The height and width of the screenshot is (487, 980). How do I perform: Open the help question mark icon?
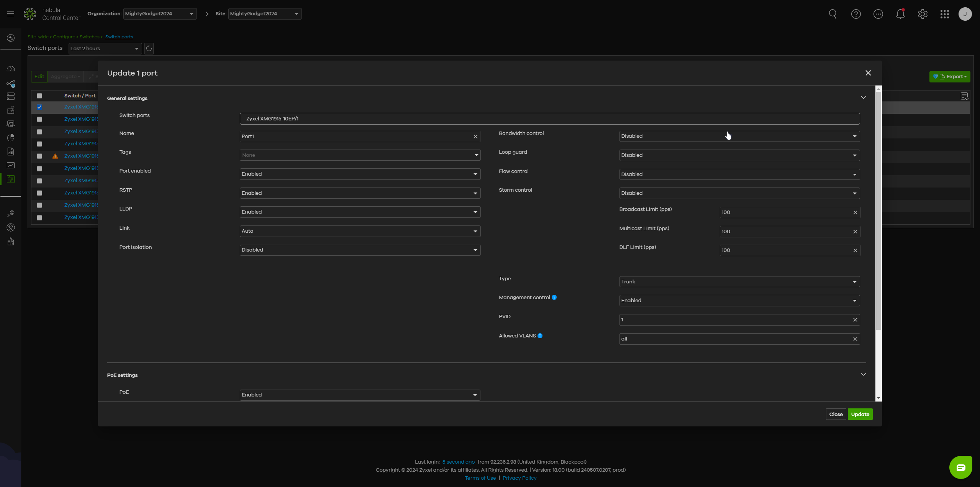click(855, 14)
